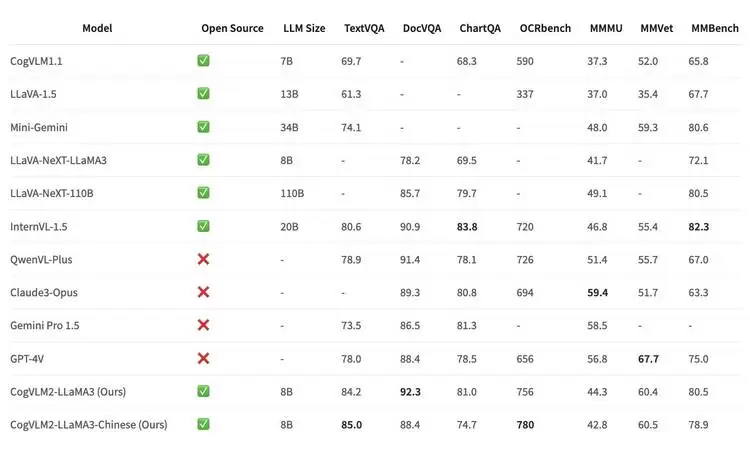Viewport: 750px width, 454px height.
Task: Click the red cross for QwenVL-Plus
Action: click(203, 259)
